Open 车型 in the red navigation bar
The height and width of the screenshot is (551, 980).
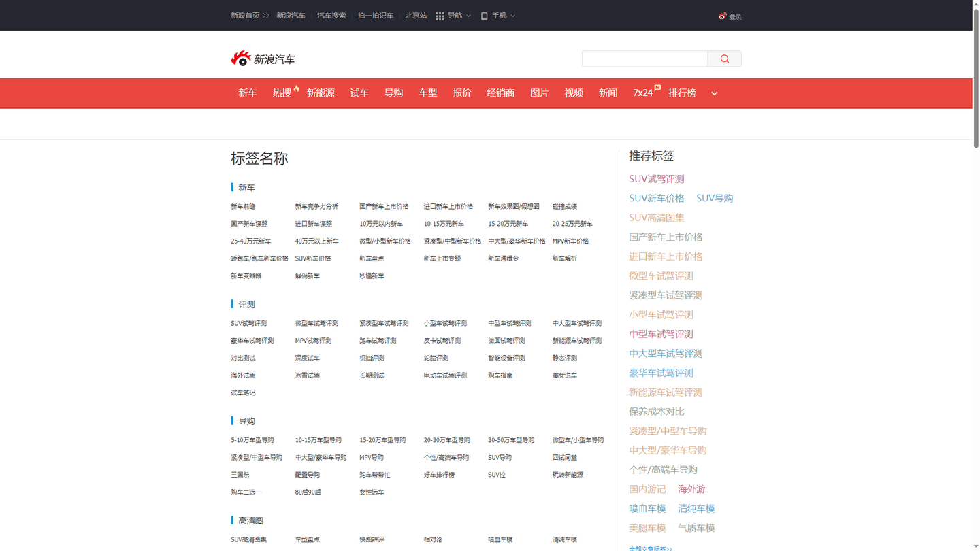[428, 93]
